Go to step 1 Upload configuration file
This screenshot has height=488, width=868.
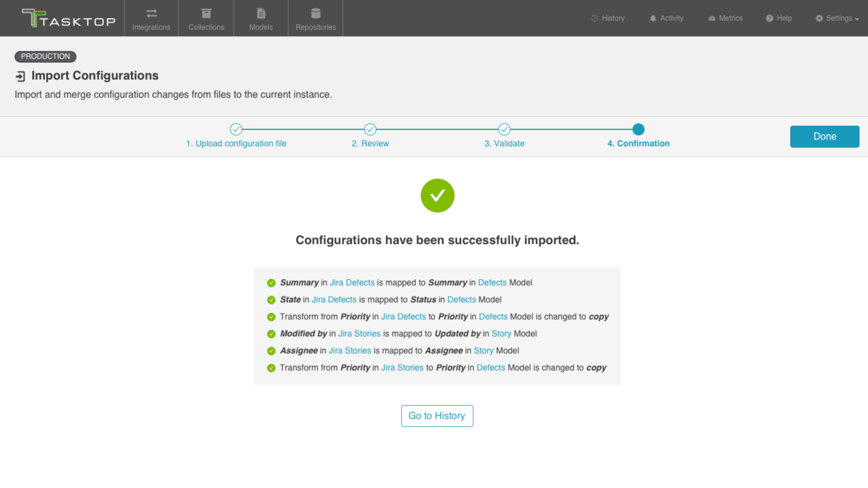[236, 143]
